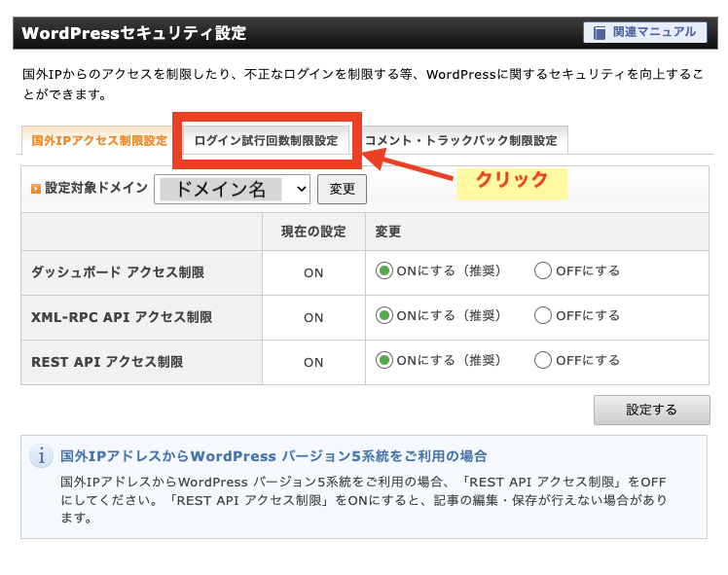The image size is (728, 575).
Task: Click the WordPressセキュリティ設定 page title
Action: (x=134, y=33)
